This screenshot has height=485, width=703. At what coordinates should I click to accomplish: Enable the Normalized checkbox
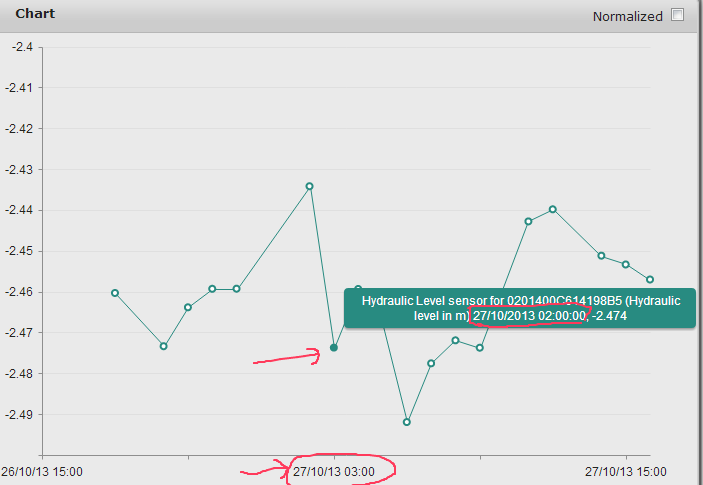coord(677,15)
